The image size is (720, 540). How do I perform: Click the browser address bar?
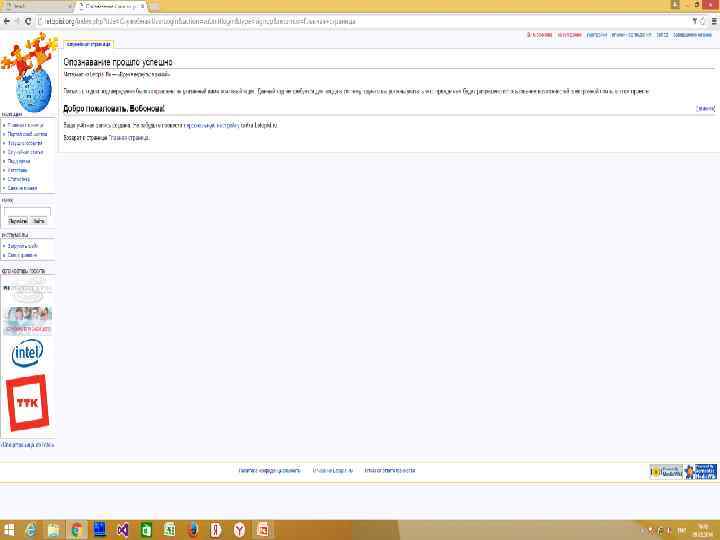pyautogui.click(x=363, y=21)
